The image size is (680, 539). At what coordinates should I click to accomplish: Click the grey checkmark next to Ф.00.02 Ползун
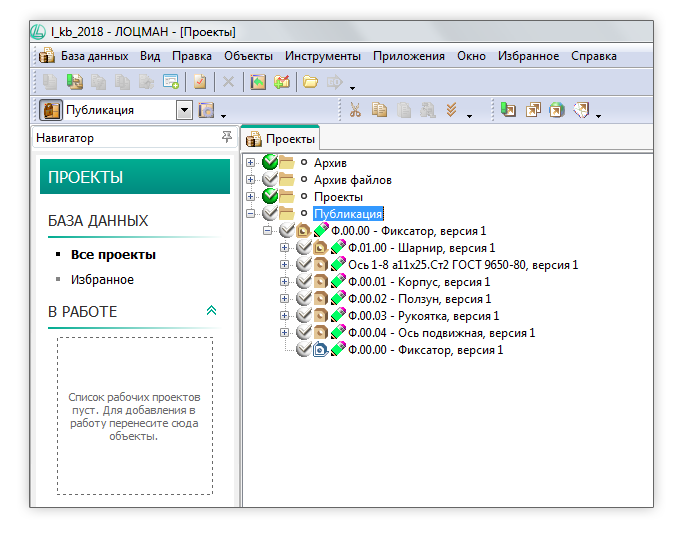(303, 299)
